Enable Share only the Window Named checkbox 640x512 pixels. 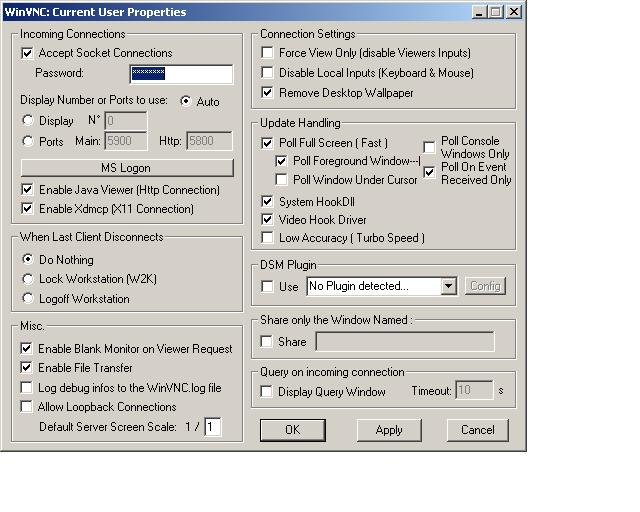click(267, 341)
